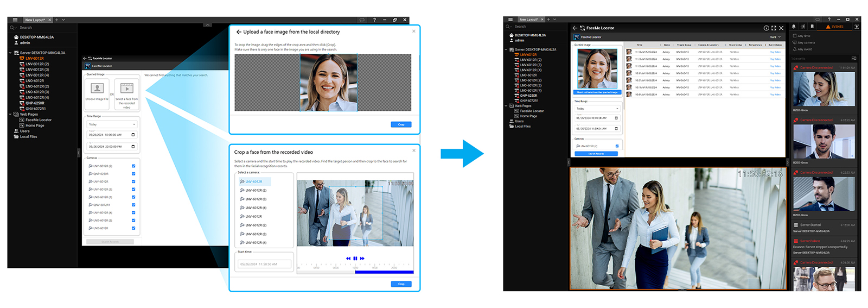The height and width of the screenshot is (308, 868).
Task: Uncheck the QNP-6250R camera checkbox
Action: point(133,174)
